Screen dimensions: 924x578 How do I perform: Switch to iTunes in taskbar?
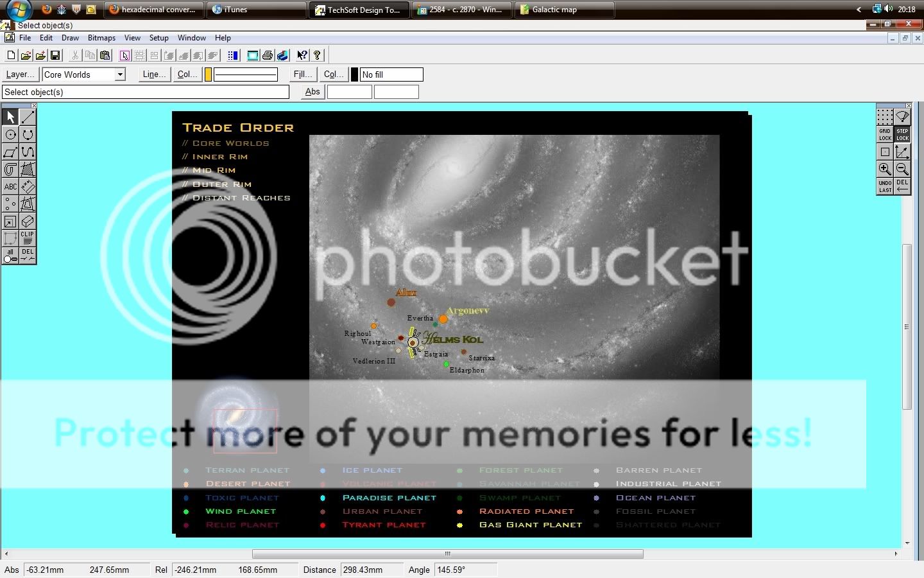pos(258,10)
